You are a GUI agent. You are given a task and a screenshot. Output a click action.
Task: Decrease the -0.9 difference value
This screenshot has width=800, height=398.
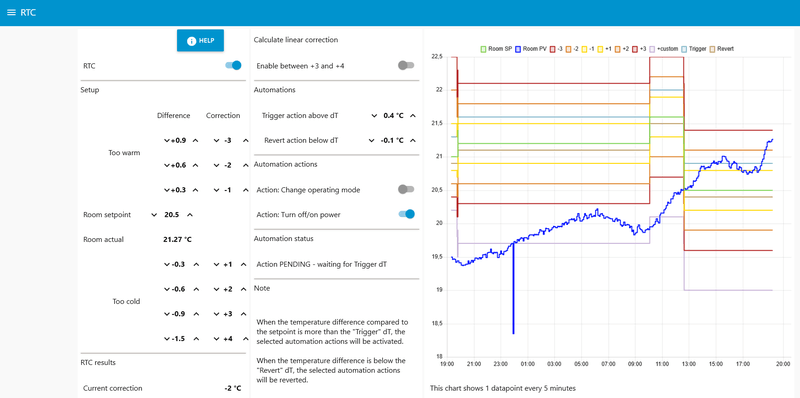click(x=166, y=314)
